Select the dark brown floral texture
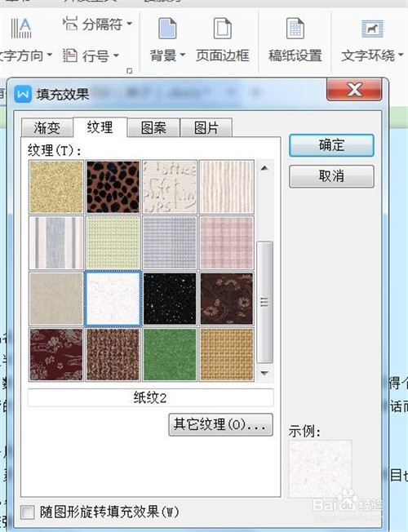Viewport: 408px width, 532px height. pyautogui.click(x=227, y=299)
